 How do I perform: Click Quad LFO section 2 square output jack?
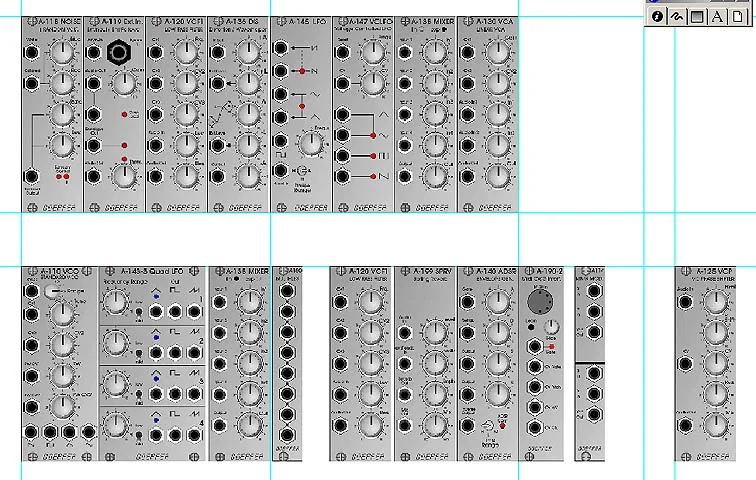pos(175,353)
